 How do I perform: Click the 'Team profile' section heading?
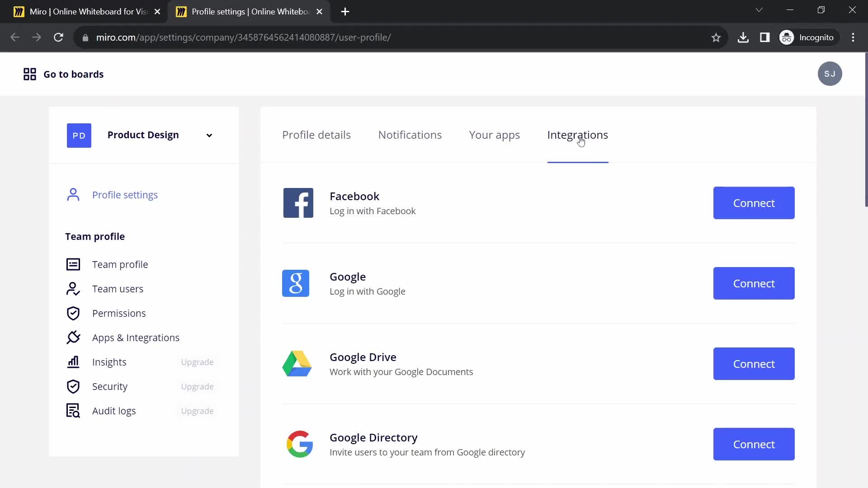click(95, 236)
